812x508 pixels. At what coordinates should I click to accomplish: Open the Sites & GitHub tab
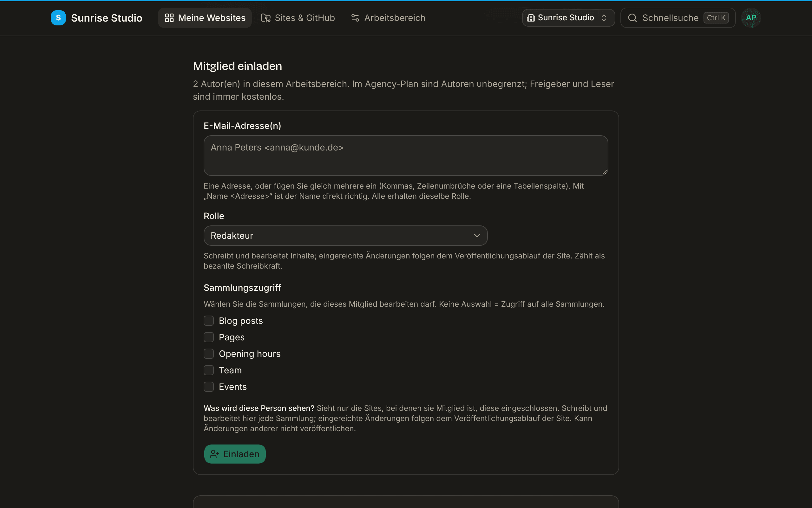pyautogui.click(x=298, y=18)
